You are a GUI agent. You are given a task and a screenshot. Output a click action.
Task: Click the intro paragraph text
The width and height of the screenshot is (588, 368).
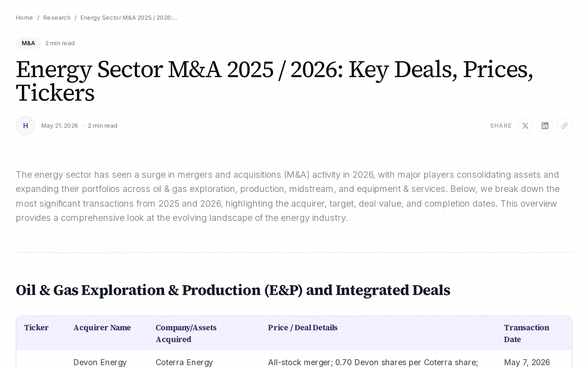tap(288, 196)
